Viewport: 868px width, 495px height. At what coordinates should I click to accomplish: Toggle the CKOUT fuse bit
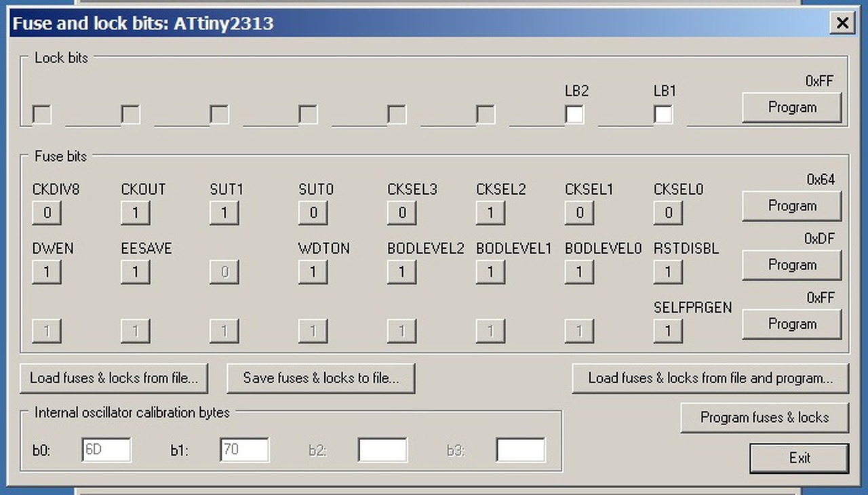pyautogui.click(x=136, y=213)
